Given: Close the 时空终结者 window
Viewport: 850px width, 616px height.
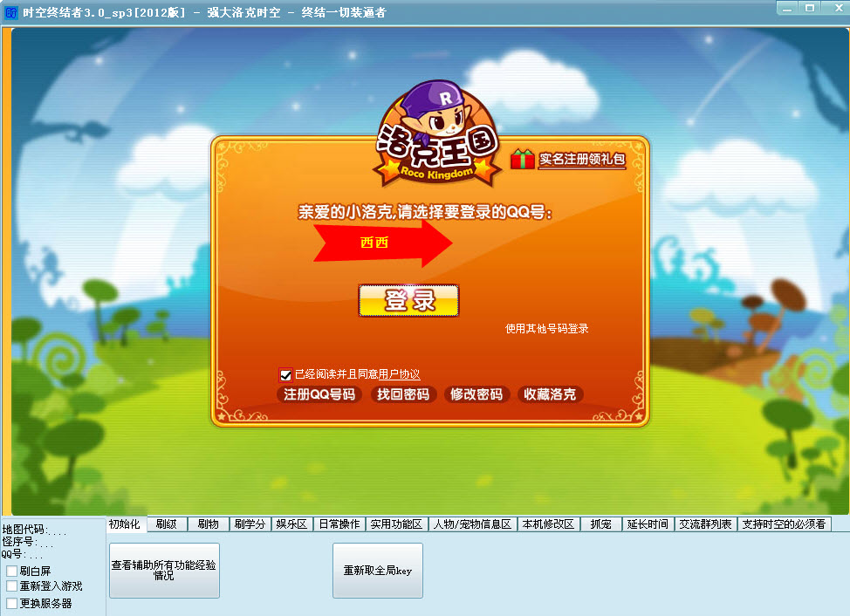Looking at the screenshot, I should [x=838, y=8].
